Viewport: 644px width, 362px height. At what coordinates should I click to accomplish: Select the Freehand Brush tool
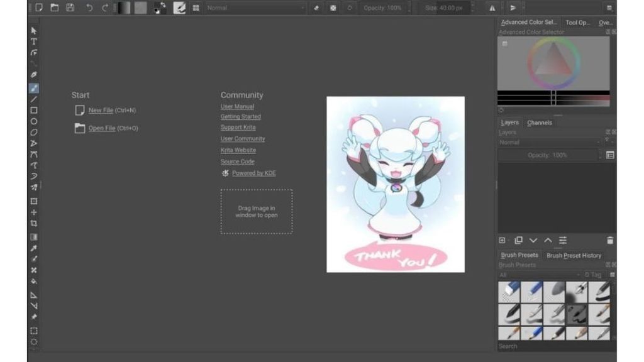click(x=34, y=88)
